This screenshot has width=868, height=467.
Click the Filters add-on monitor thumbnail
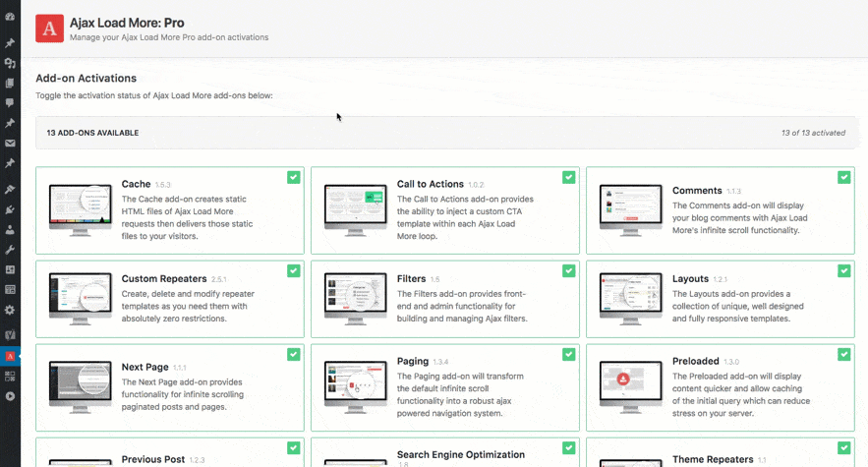tap(356, 299)
